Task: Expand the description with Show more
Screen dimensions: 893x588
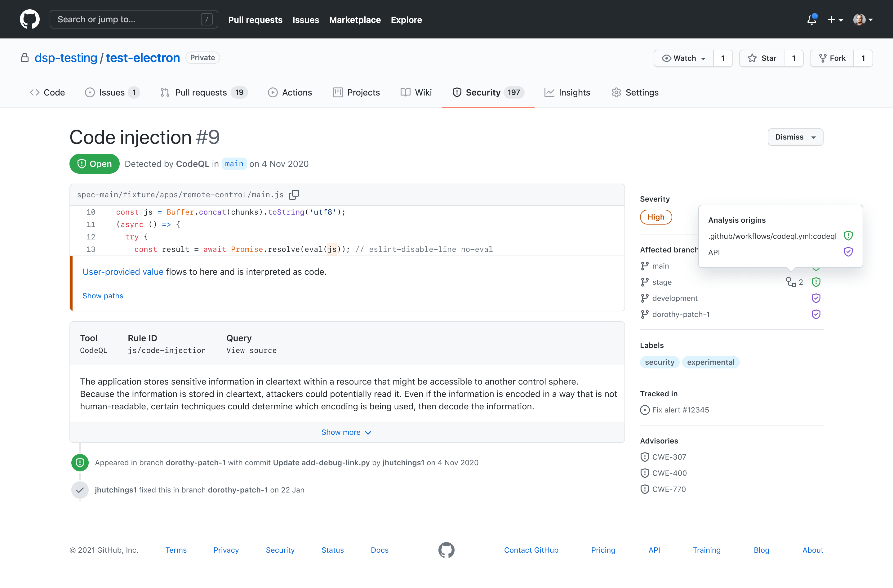Action: coord(346,432)
